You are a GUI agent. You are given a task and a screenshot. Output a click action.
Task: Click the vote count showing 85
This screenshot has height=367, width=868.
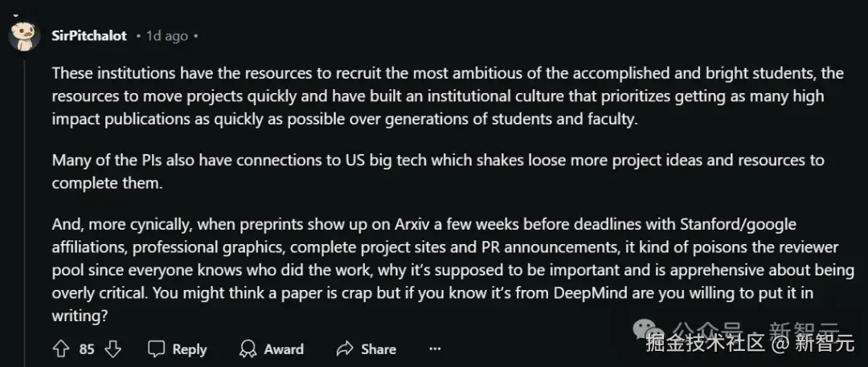click(87, 349)
